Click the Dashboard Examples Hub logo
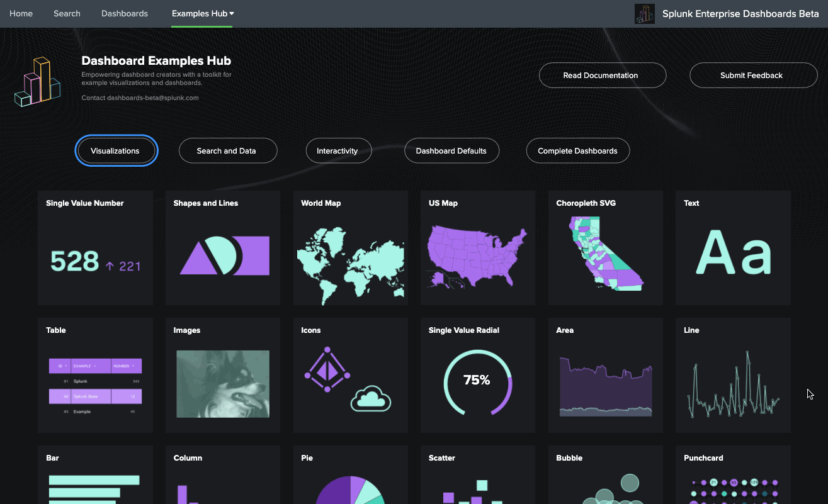The width and height of the screenshot is (828, 504). pos(37,82)
